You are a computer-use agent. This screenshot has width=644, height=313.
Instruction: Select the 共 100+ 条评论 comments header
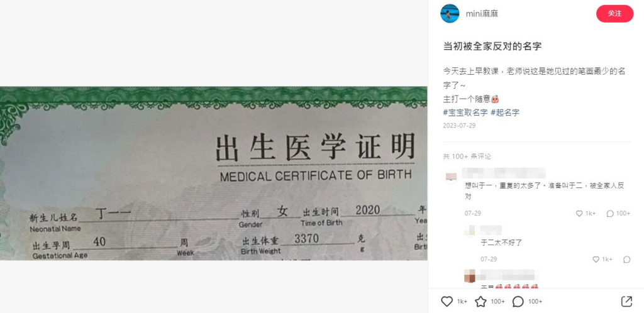coord(467,156)
